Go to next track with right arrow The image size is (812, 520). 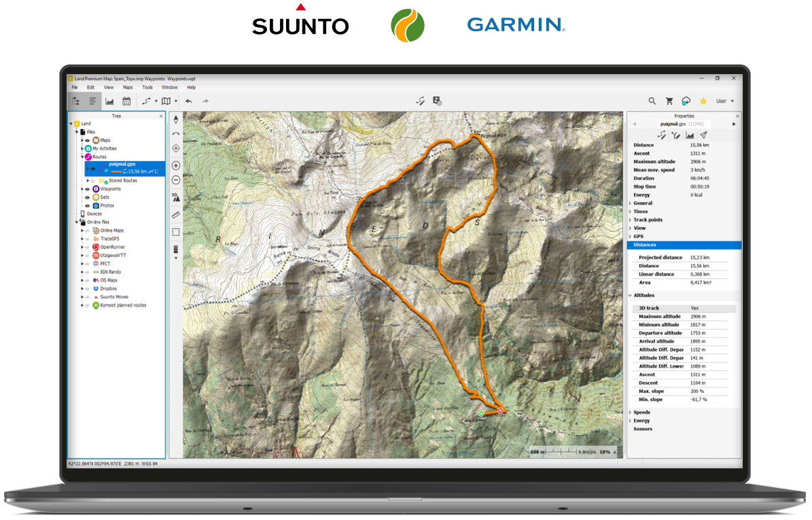734,124
